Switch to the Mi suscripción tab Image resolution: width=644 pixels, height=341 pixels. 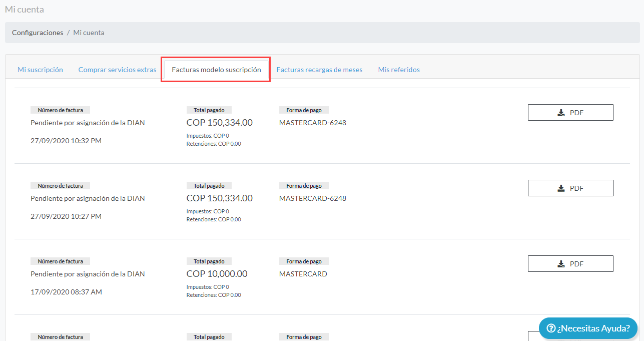[x=40, y=70]
